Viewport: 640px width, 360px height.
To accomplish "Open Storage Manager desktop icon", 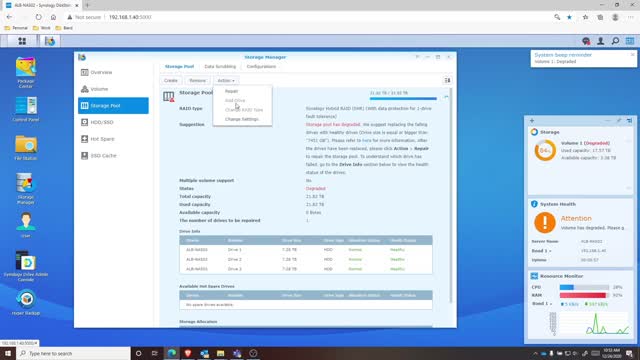I will coord(26,188).
